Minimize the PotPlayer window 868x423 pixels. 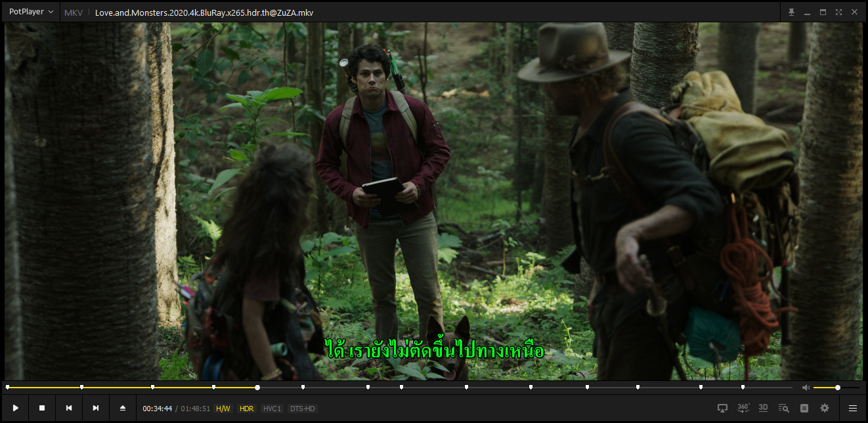click(x=807, y=12)
